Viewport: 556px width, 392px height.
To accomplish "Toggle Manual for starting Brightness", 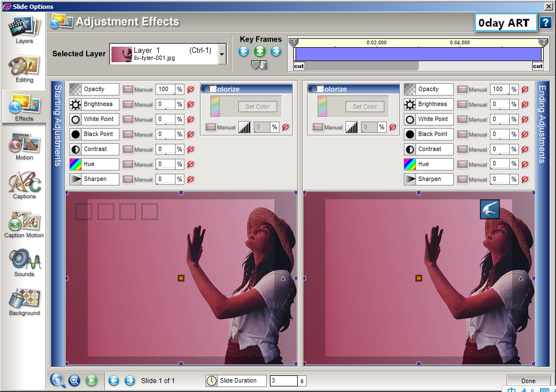I will [x=128, y=104].
